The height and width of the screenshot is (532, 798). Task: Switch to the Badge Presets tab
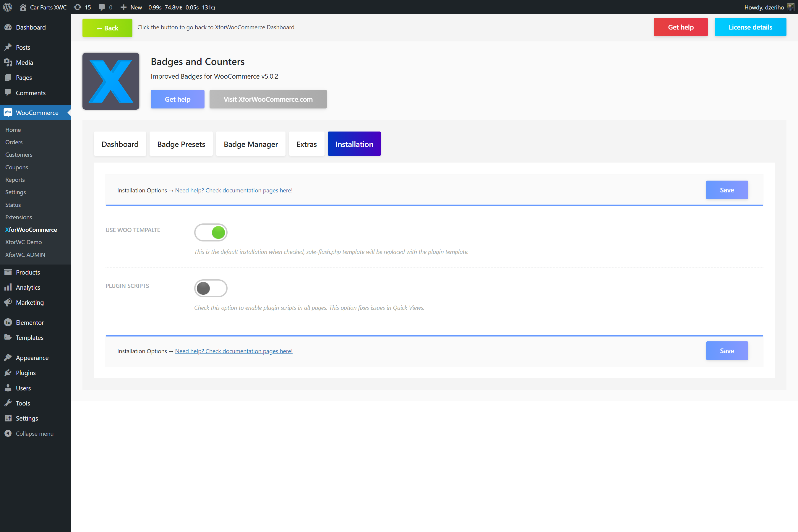point(181,144)
